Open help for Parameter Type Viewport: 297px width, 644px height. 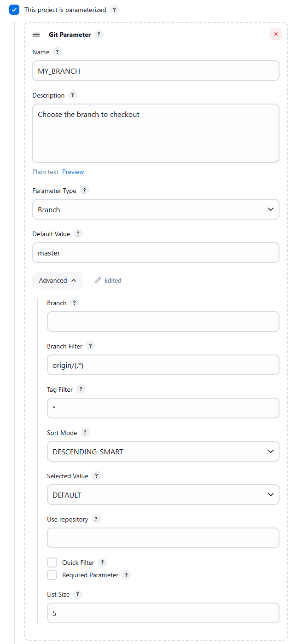84,190
